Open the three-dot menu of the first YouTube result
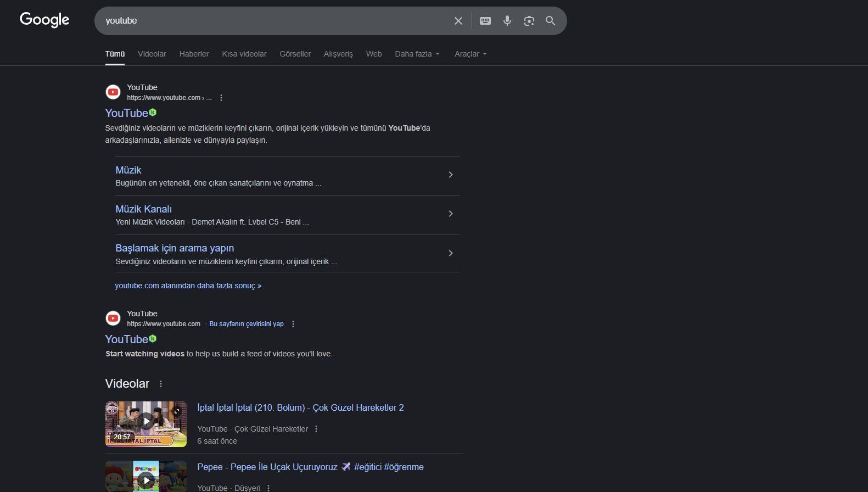Screen dimensions: 868x492 click(221, 98)
